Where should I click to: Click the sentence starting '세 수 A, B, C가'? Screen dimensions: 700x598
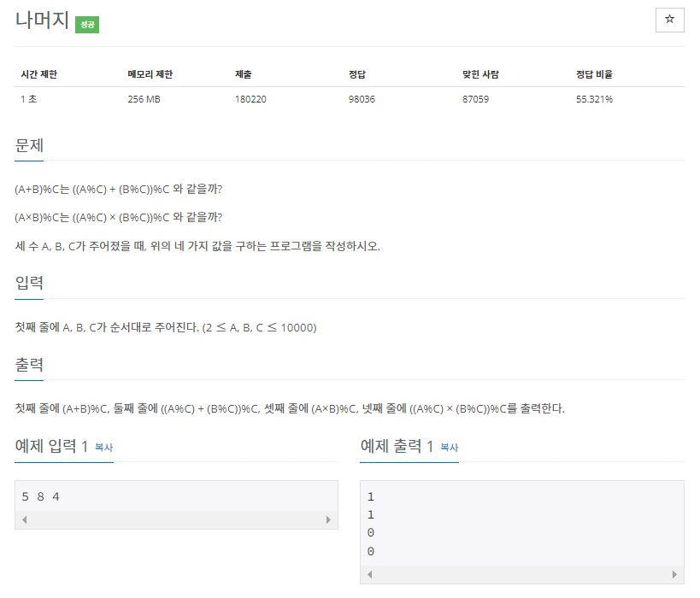pyautogui.click(x=197, y=246)
